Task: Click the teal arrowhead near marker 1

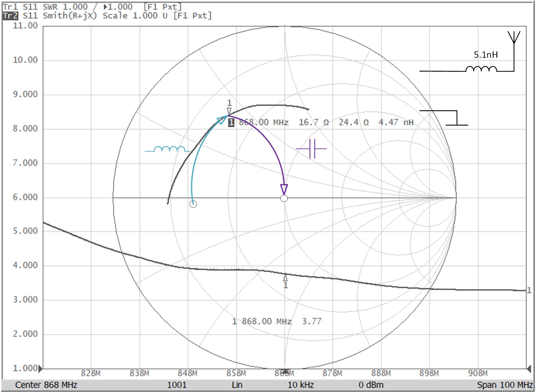Action: click(x=222, y=120)
